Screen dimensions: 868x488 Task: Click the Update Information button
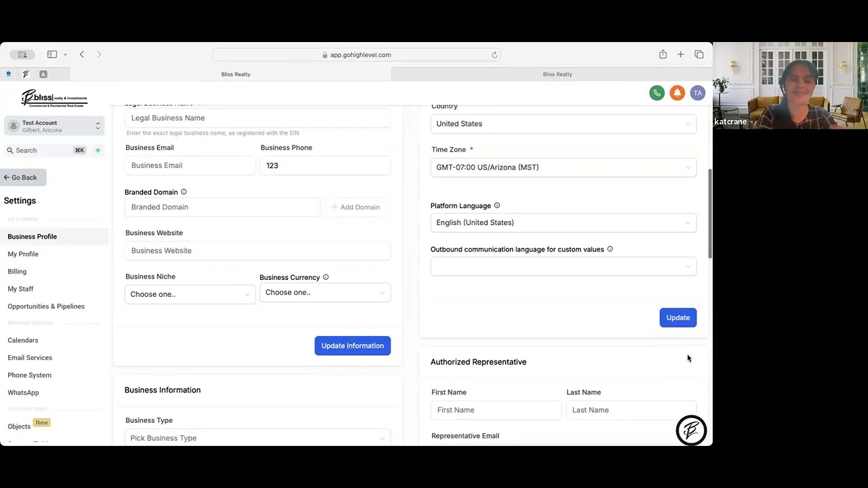(353, 346)
